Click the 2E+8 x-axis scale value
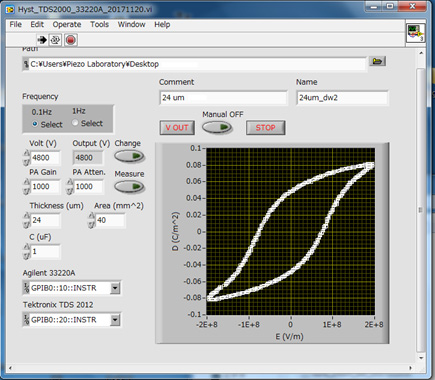This screenshot has height=380, width=435. 374,325
